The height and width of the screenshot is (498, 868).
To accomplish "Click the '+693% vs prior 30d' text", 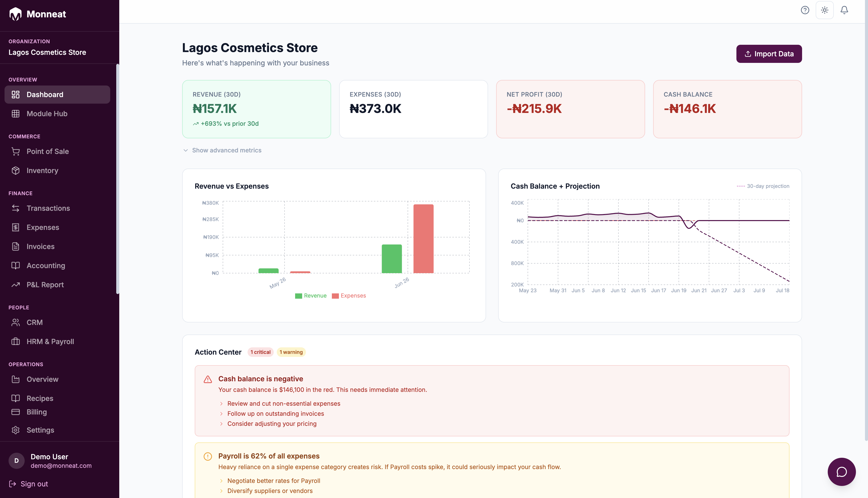I will [229, 124].
